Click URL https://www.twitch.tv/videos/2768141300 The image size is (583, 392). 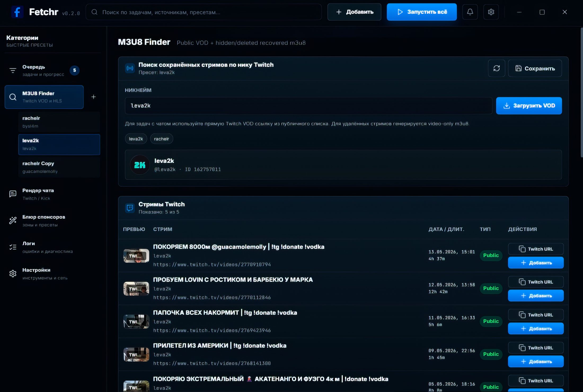tap(212, 363)
